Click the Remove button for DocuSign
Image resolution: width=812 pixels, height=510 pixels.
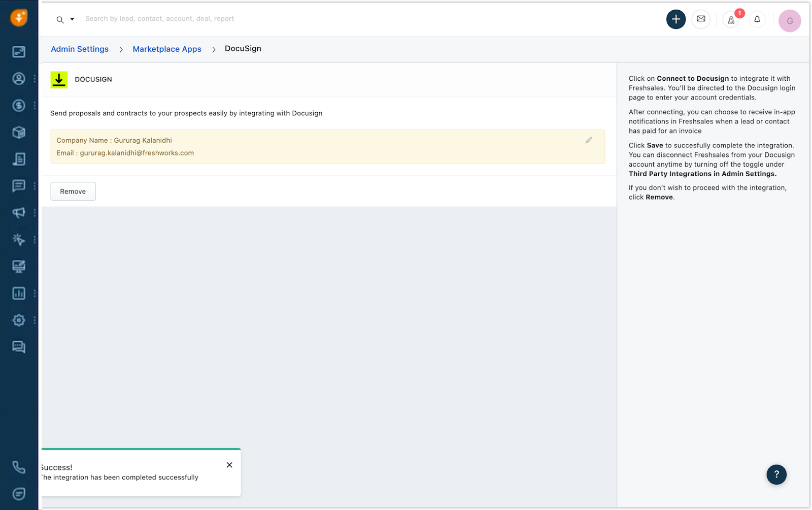[x=73, y=191]
